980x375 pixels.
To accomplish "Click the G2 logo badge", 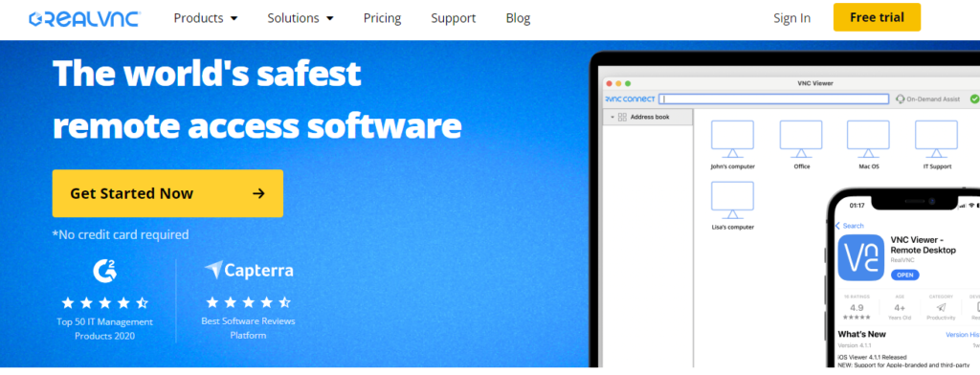I will pyautogui.click(x=105, y=271).
